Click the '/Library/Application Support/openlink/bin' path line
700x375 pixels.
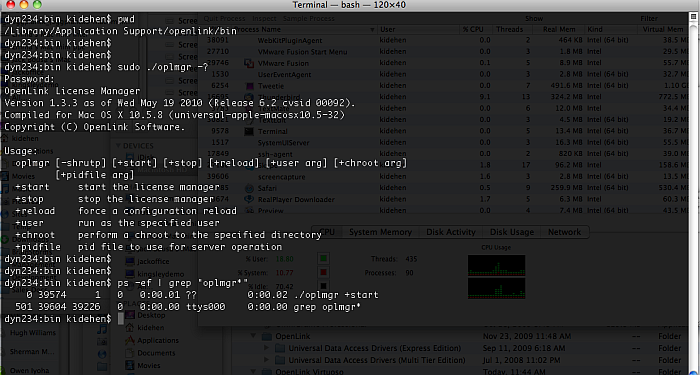[x=120, y=31]
